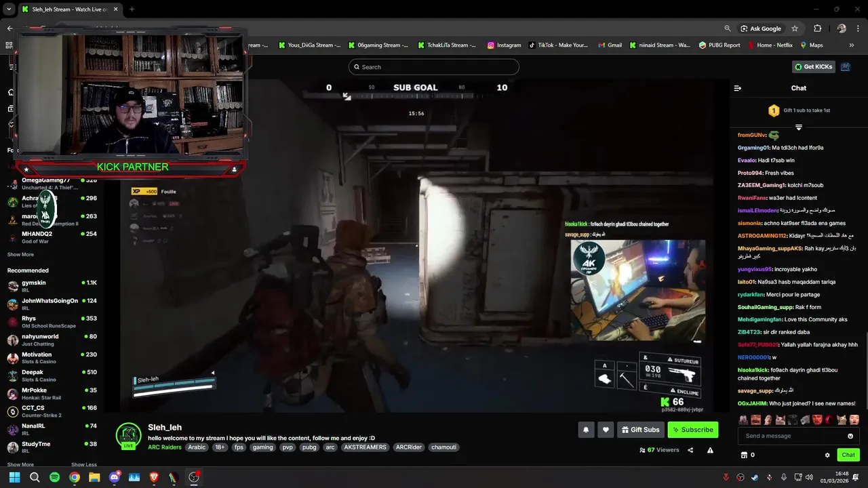The height and width of the screenshot is (488, 868).
Task: Open Brave browser from the taskbar
Action: [154, 477]
